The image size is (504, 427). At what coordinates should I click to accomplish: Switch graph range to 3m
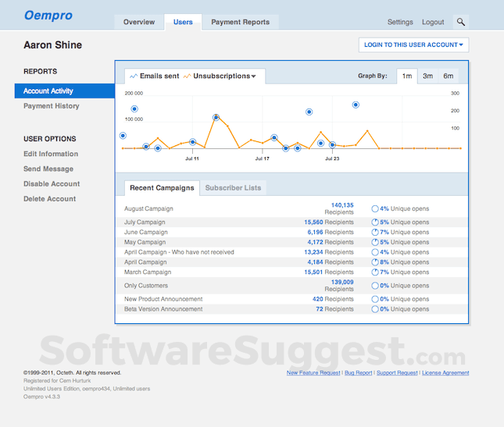[427, 76]
